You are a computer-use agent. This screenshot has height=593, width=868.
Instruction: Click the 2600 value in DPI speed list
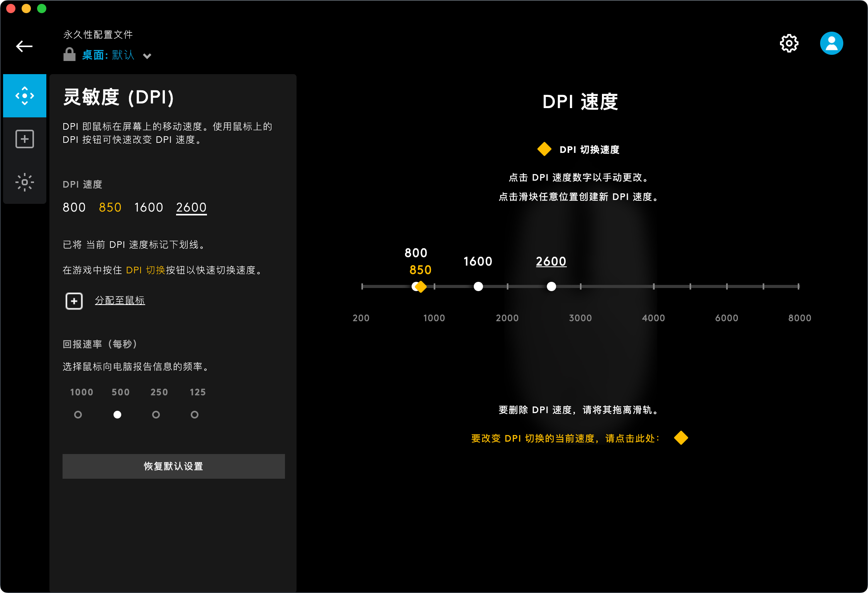point(192,208)
